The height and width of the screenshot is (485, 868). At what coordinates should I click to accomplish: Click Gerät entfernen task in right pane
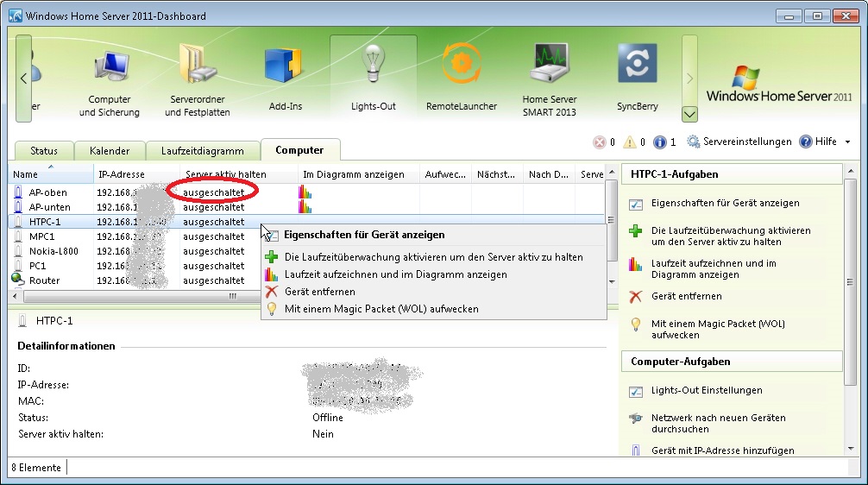click(x=687, y=296)
